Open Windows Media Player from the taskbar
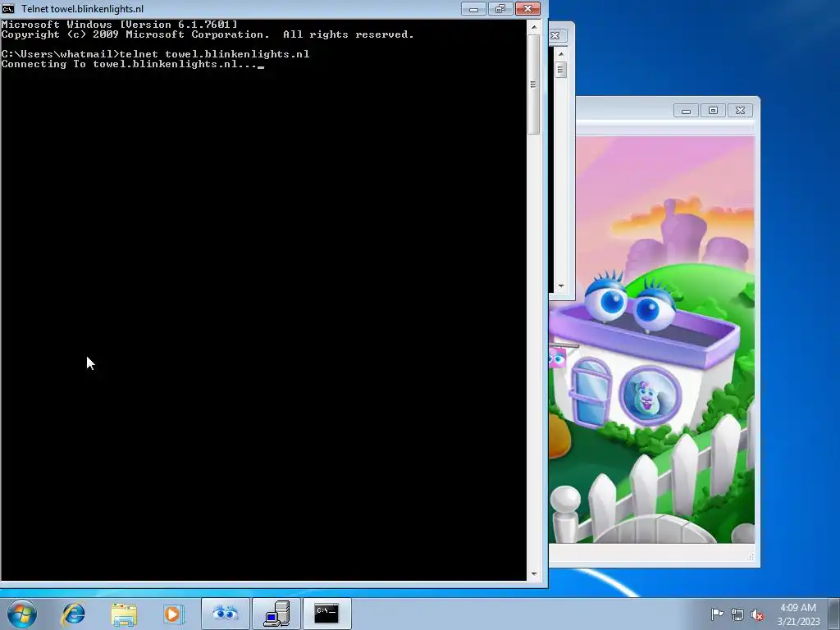840x630 pixels. coord(174,614)
